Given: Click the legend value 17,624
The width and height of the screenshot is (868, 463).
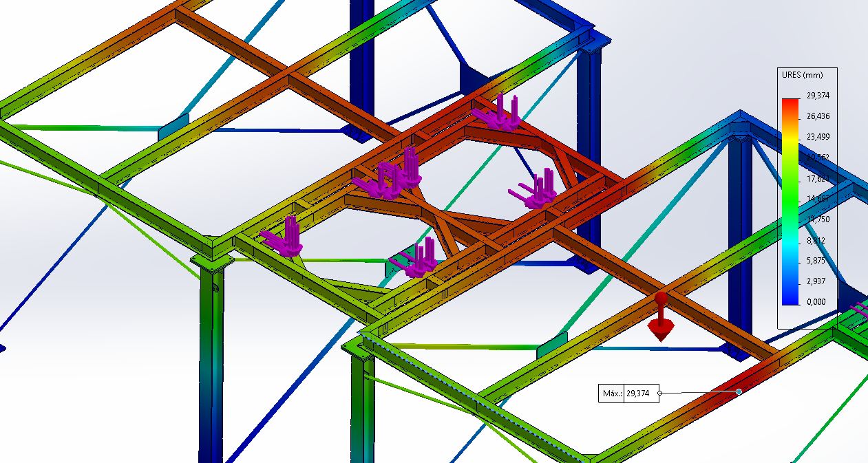Looking at the screenshot, I should [x=817, y=178].
